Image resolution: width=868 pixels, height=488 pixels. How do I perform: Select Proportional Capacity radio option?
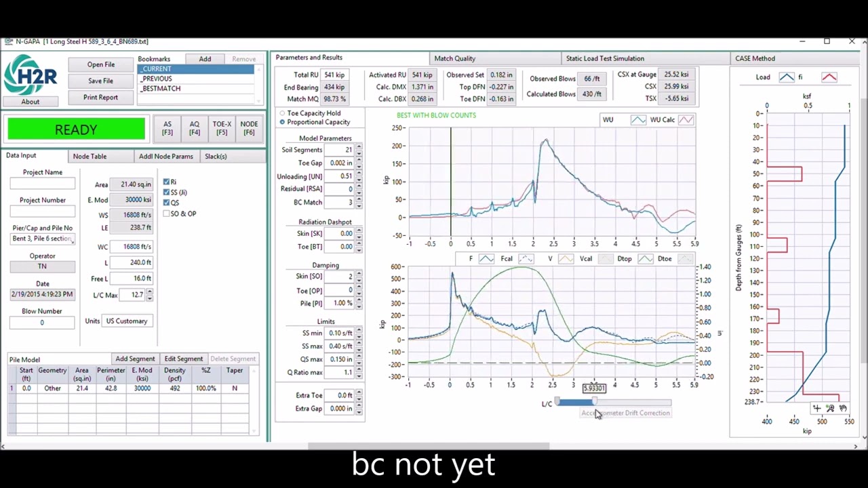coord(282,122)
